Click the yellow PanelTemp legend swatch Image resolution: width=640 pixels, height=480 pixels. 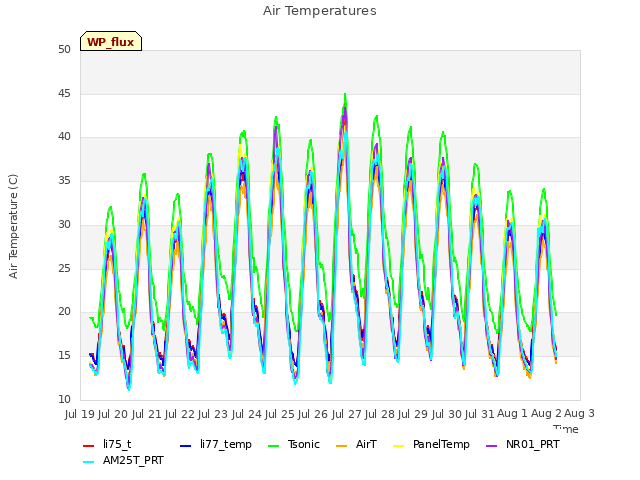pyautogui.click(x=398, y=446)
